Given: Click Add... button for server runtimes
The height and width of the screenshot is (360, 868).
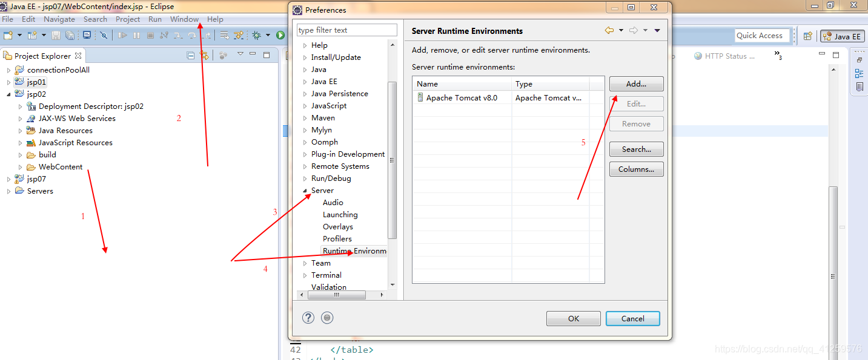Looking at the screenshot, I should [636, 83].
